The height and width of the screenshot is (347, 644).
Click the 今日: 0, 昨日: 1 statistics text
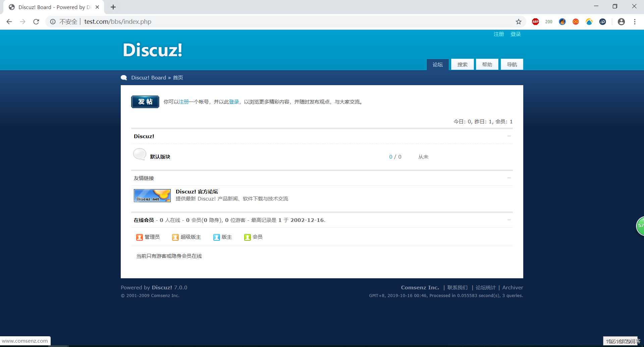(473, 122)
